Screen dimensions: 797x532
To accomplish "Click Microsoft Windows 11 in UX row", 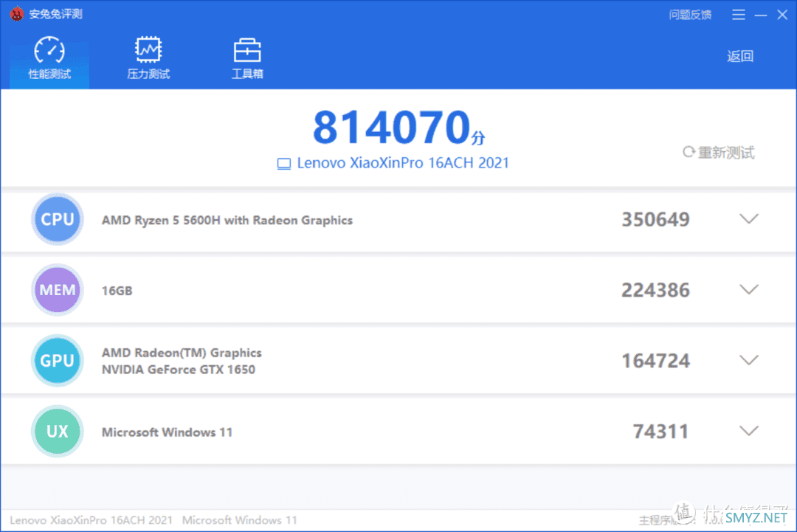I will click(167, 432).
